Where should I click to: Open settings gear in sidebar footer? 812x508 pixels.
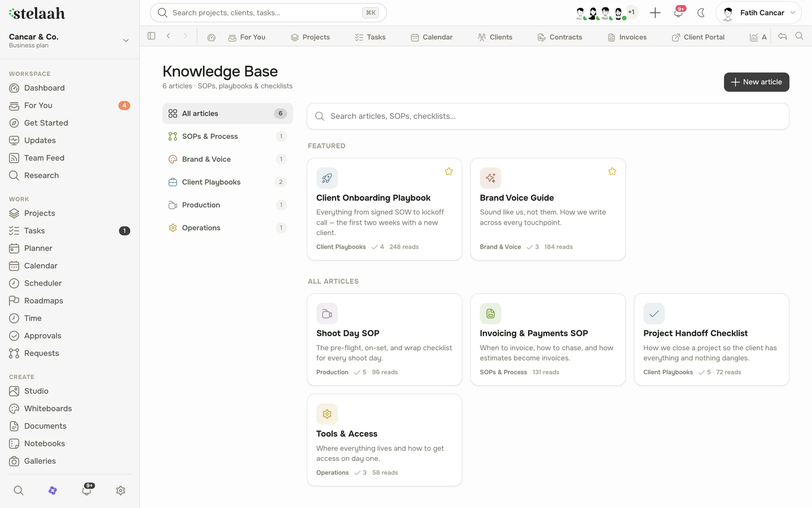pos(121,491)
